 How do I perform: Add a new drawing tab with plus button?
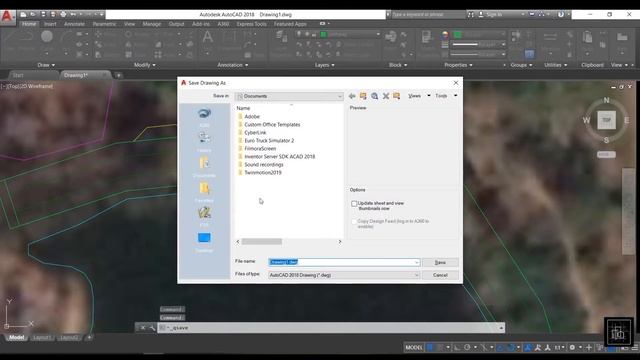click(x=118, y=76)
